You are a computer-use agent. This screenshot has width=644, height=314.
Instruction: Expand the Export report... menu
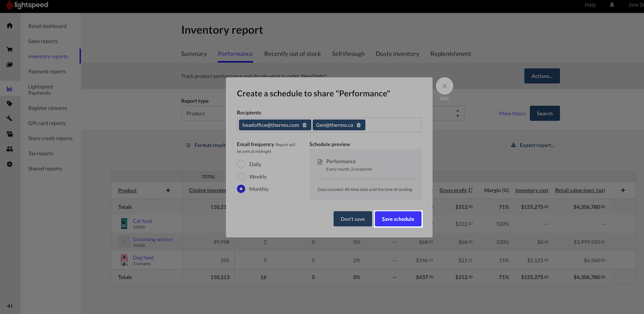coord(533,145)
